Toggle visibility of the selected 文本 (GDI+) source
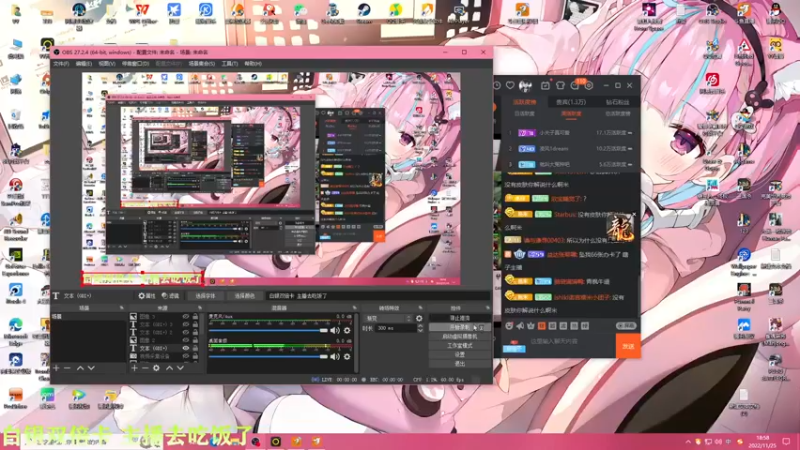This screenshot has height=450, width=800. (186, 348)
